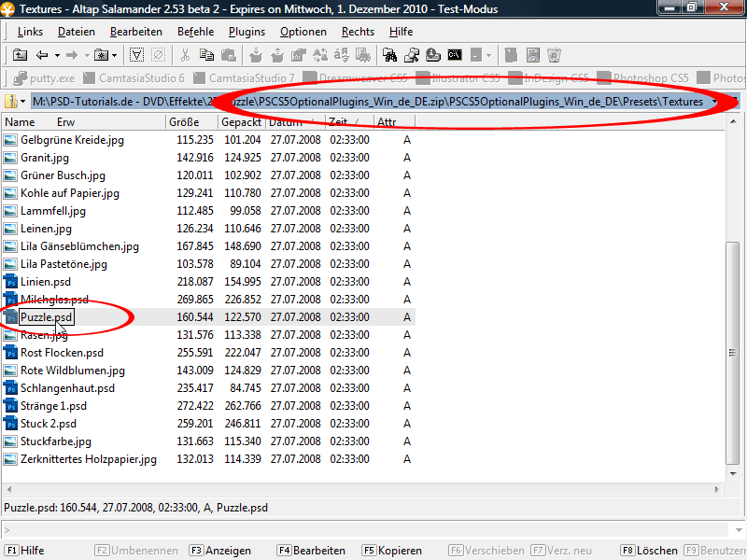This screenshot has height=560, width=747.
Task: Open find files binoculars icon
Action: point(389,55)
